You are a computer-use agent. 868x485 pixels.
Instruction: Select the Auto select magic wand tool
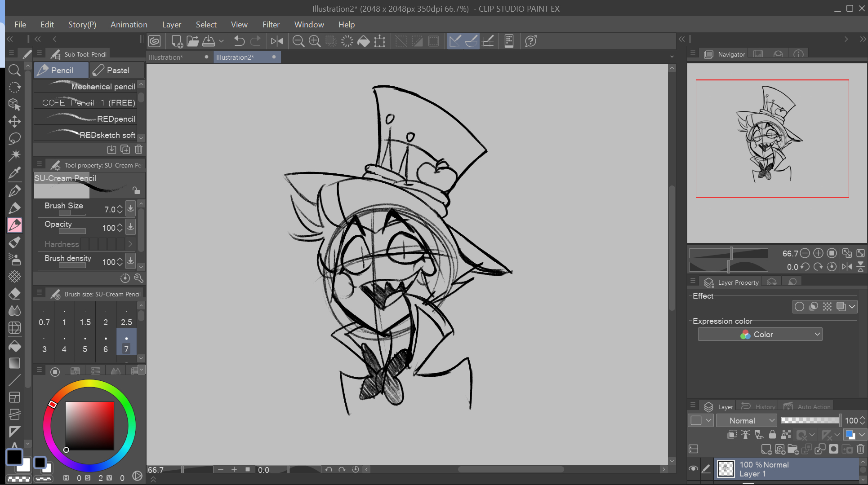(14, 155)
